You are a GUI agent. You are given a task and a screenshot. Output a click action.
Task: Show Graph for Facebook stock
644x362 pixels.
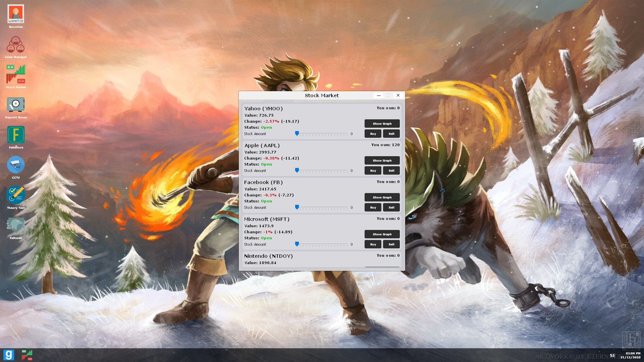[382, 197]
